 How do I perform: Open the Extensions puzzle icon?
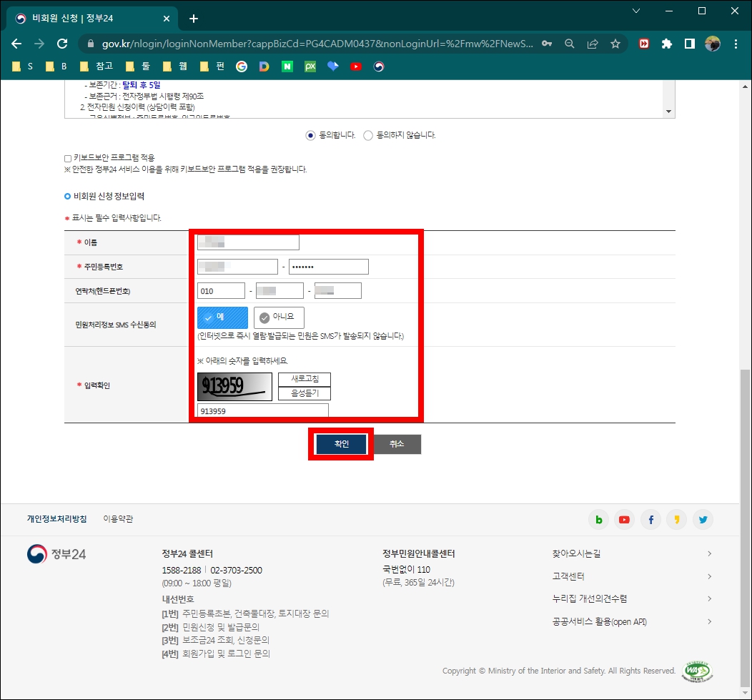[667, 44]
